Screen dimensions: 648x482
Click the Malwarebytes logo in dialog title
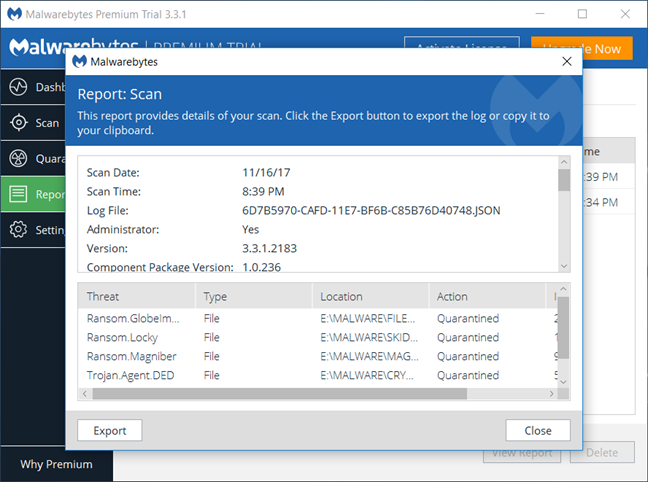click(79, 62)
